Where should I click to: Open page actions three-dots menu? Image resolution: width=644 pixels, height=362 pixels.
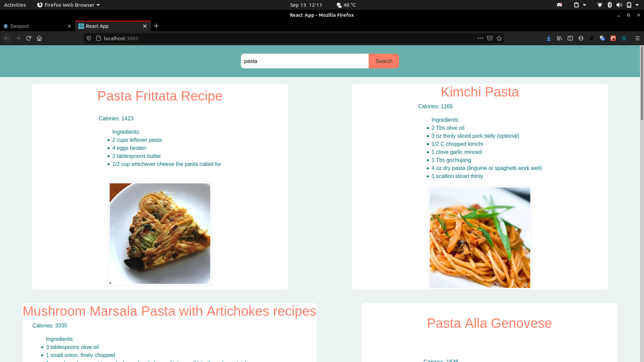pyautogui.click(x=480, y=38)
